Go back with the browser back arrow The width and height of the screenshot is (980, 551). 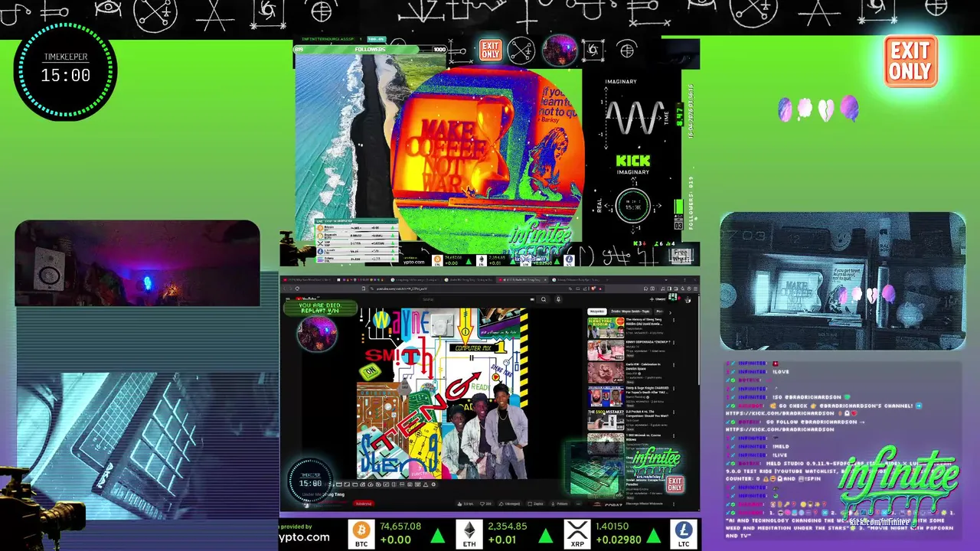[284, 289]
